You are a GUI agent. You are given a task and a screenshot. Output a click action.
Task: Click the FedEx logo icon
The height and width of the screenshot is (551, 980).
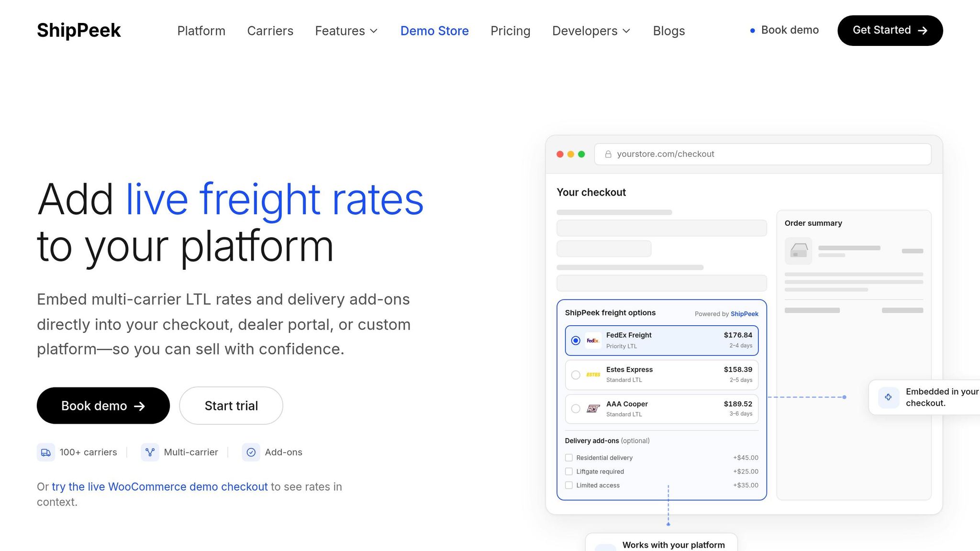tap(593, 341)
